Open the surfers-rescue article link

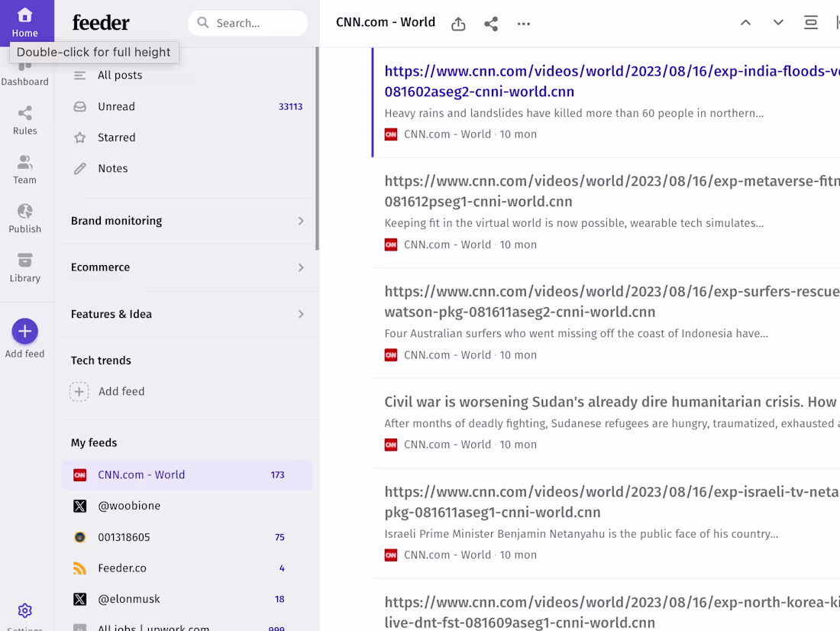[x=612, y=302]
